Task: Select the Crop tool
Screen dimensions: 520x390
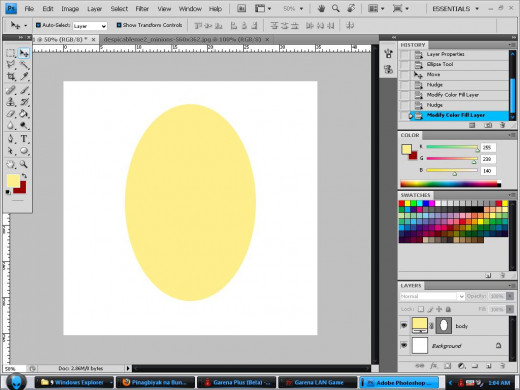Action: (11, 76)
